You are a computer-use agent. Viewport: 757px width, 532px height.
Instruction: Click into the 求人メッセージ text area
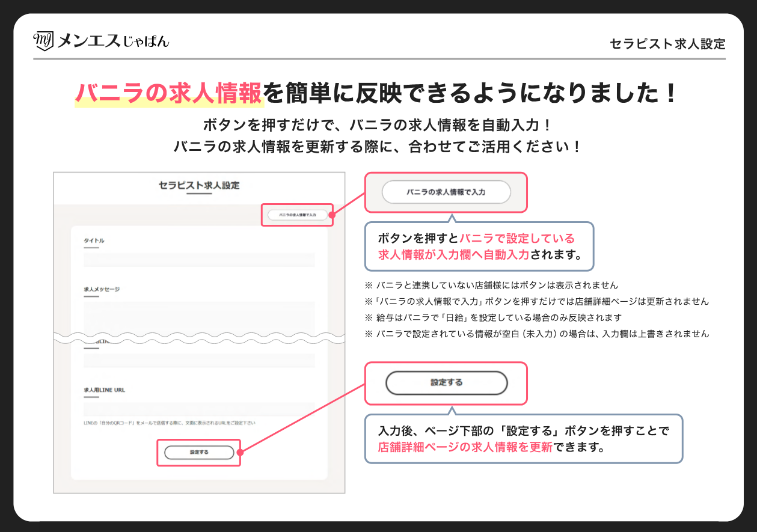(199, 314)
